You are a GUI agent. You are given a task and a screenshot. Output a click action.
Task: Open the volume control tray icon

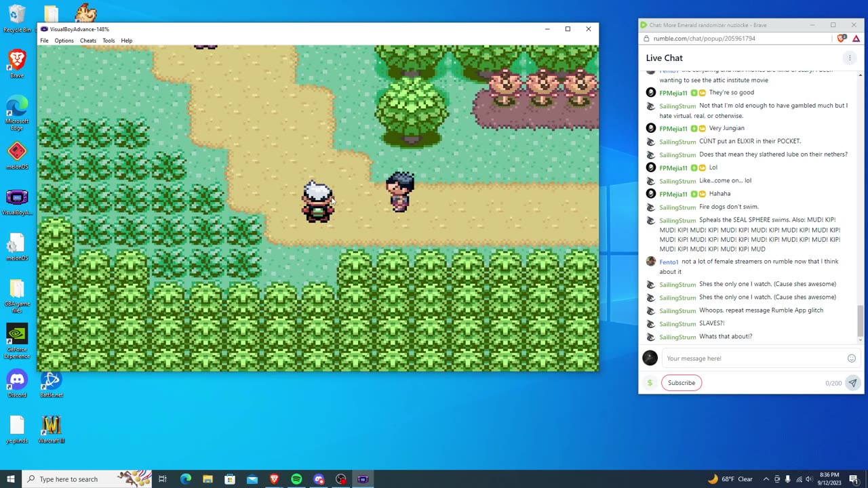(x=809, y=479)
